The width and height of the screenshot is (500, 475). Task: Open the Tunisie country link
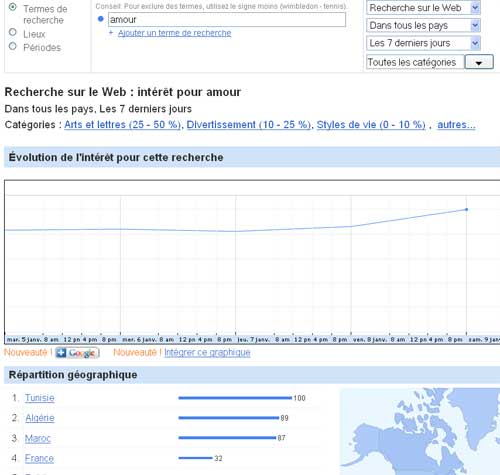tap(40, 398)
